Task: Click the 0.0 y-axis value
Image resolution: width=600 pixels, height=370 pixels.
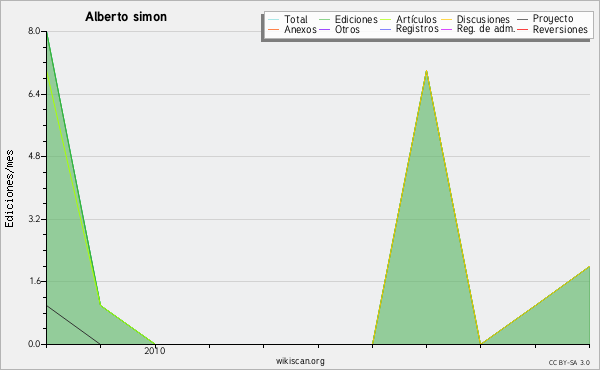Action: pos(34,344)
